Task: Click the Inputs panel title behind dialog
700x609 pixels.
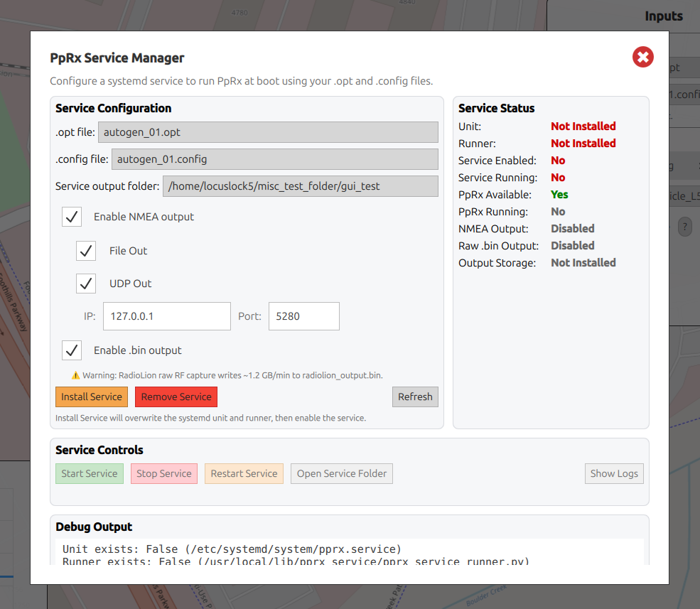Action: [663, 16]
